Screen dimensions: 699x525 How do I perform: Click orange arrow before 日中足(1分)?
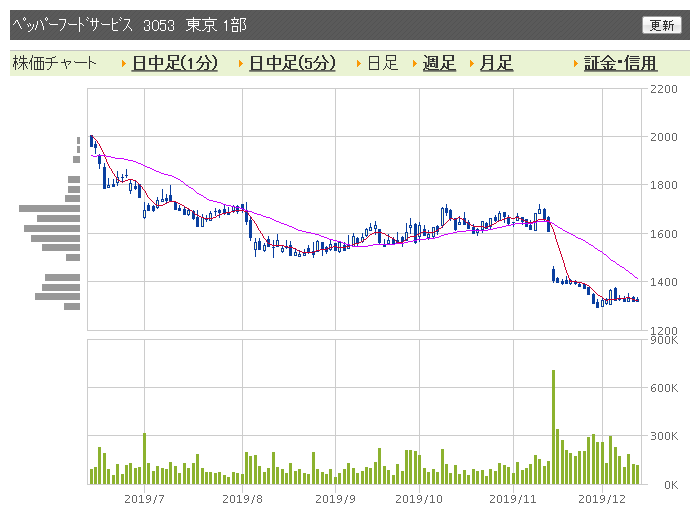click(124, 64)
